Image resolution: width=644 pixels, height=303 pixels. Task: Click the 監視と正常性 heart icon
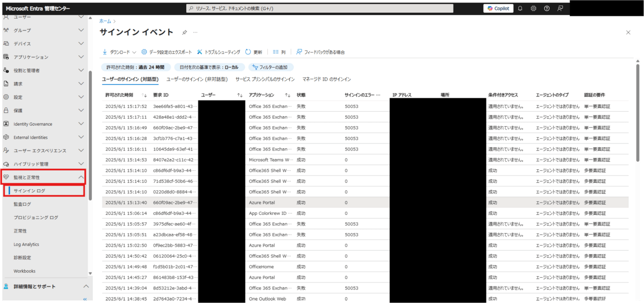pyautogui.click(x=6, y=177)
